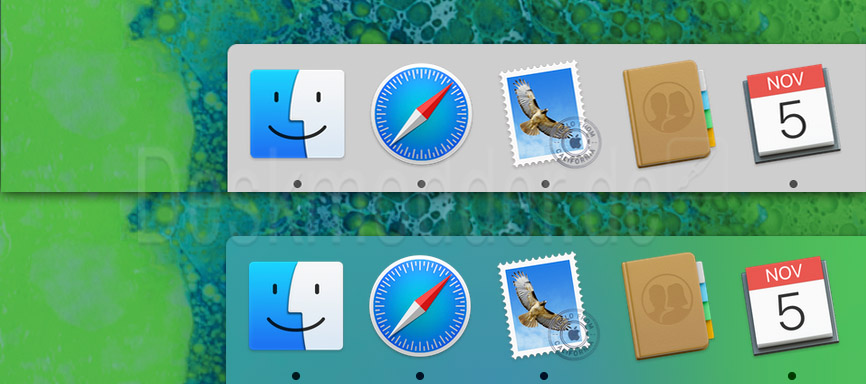Open Finder in the light gray dock
Screen dimensions: 866x384
(297, 114)
